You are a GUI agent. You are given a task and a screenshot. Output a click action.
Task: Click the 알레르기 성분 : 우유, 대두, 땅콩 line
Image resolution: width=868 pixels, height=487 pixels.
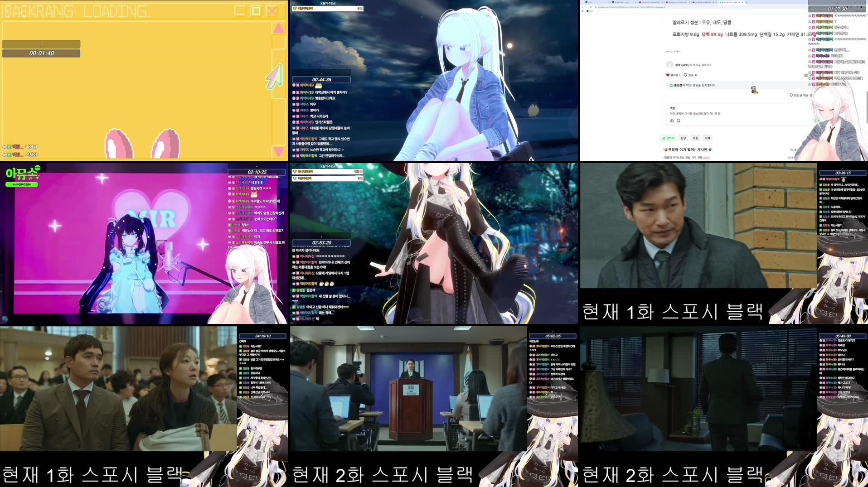702,22
